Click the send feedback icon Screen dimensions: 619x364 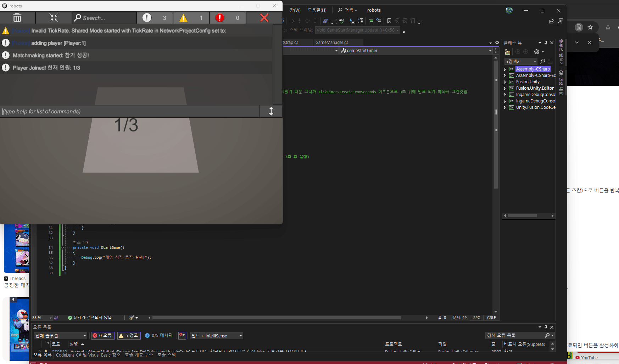pyautogui.click(x=561, y=21)
